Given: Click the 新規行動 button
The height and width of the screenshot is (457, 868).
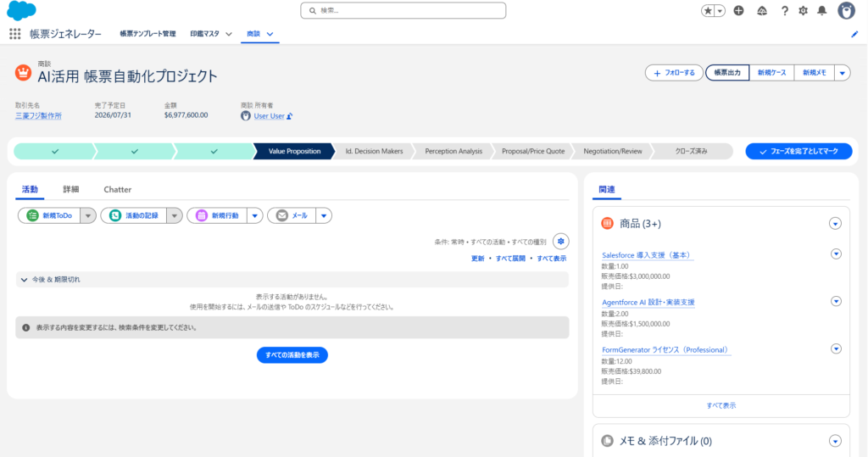Looking at the screenshot, I should [217, 215].
